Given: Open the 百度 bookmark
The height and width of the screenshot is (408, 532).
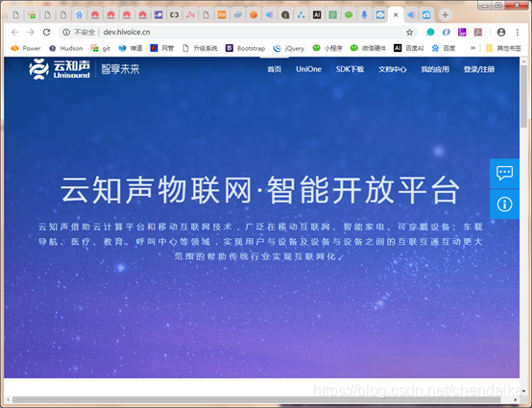Looking at the screenshot, I should tap(444, 48).
